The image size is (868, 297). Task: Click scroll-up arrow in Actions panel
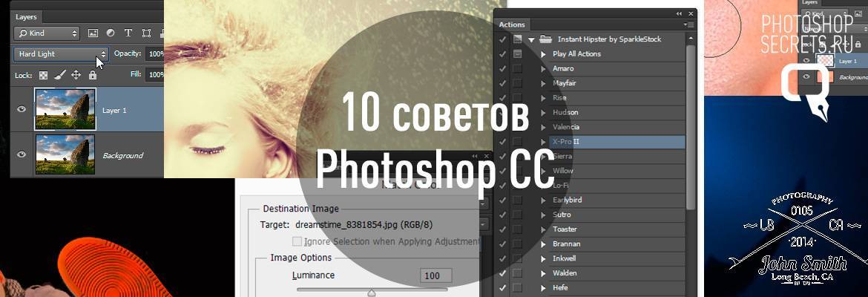pos(690,39)
